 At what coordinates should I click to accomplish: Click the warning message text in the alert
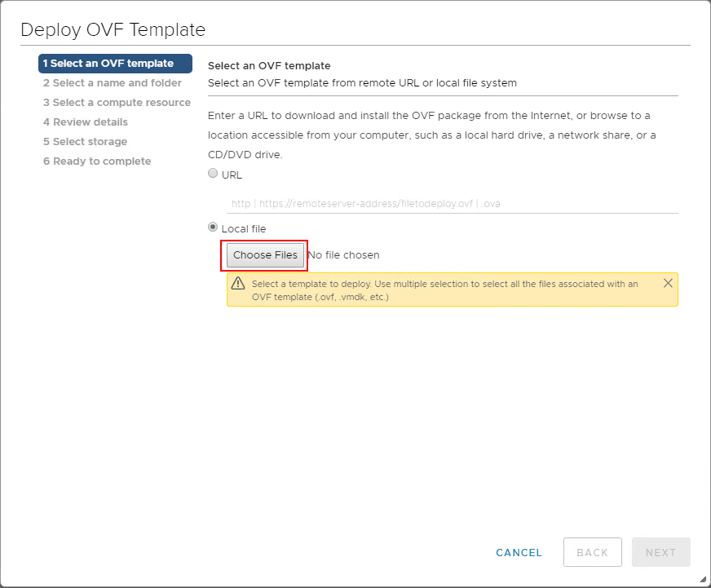click(x=445, y=290)
